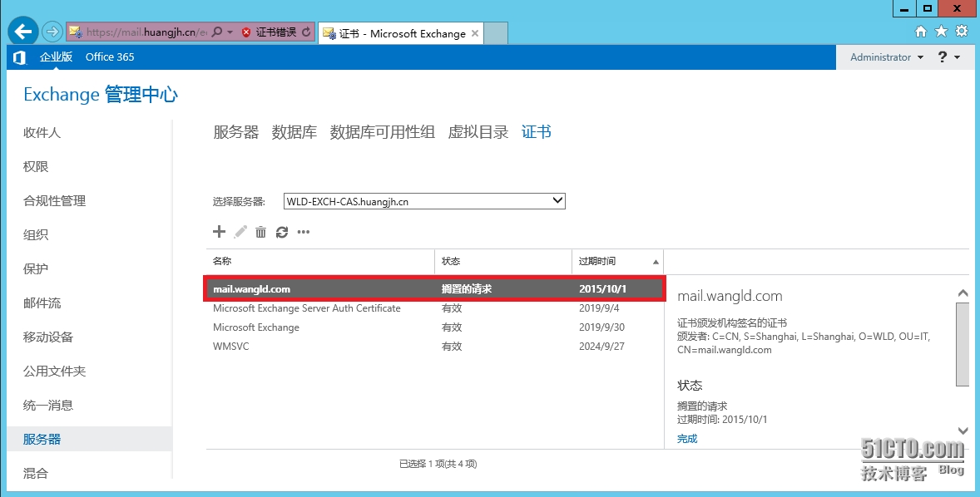Screen dimensions: 980x497
Task: Click details pane scroll down arrow
Action: click(x=963, y=431)
